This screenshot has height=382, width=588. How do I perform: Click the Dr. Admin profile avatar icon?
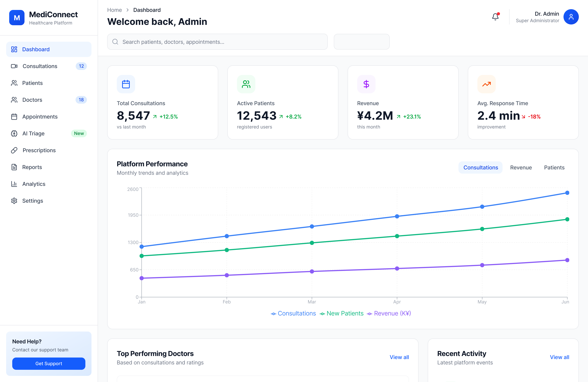pos(571,16)
